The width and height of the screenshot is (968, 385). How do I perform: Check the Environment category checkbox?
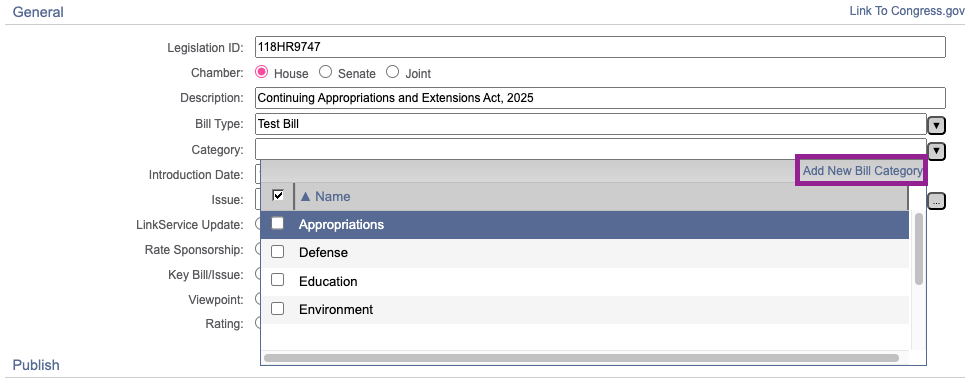pos(278,308)
